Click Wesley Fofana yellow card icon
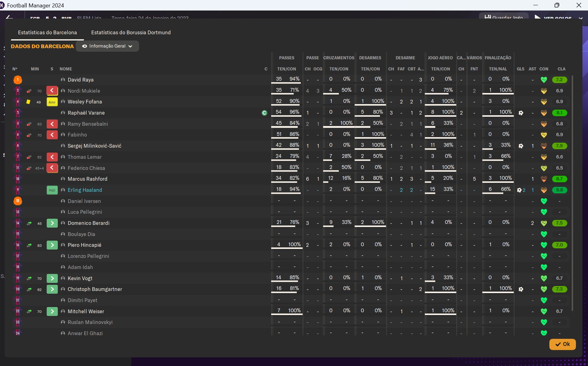Screen dimensions: 588x366 point(28,102)
